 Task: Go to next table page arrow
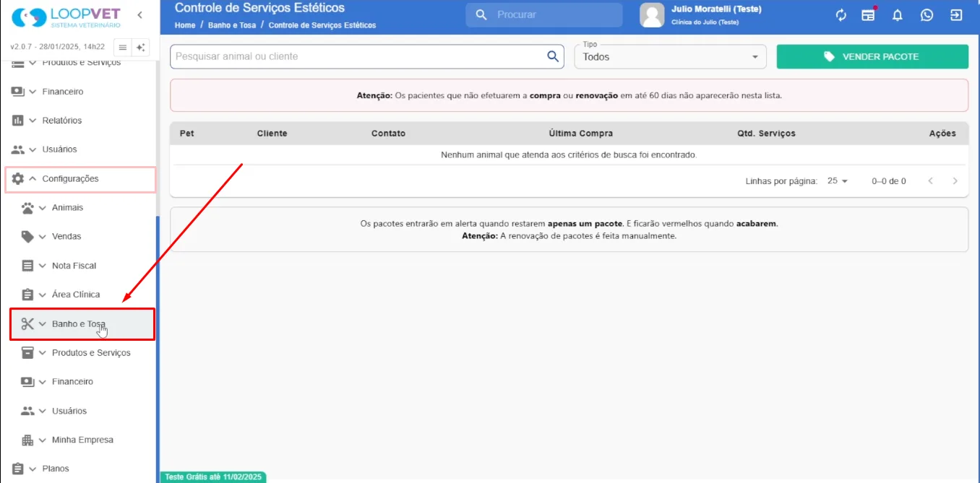[x=955, y=181]
